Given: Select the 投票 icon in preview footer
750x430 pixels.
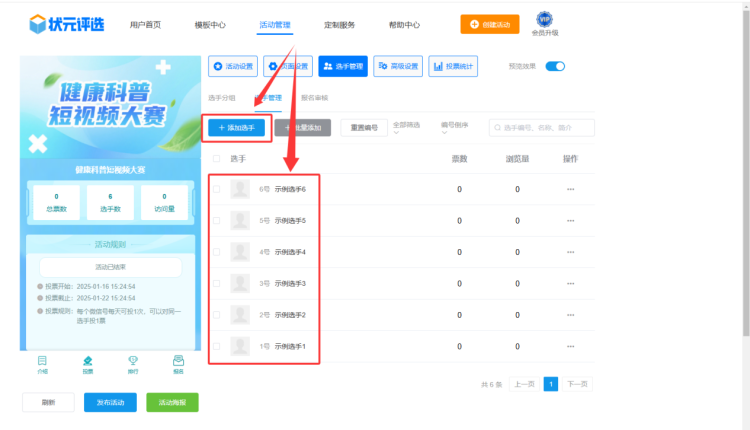Looking at the screenshot, I should 88,362.
